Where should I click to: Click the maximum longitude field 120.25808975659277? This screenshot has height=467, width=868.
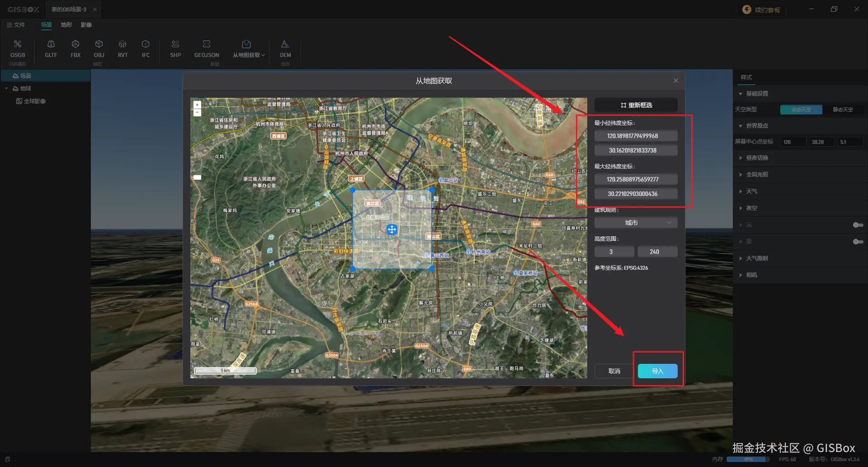636,179
